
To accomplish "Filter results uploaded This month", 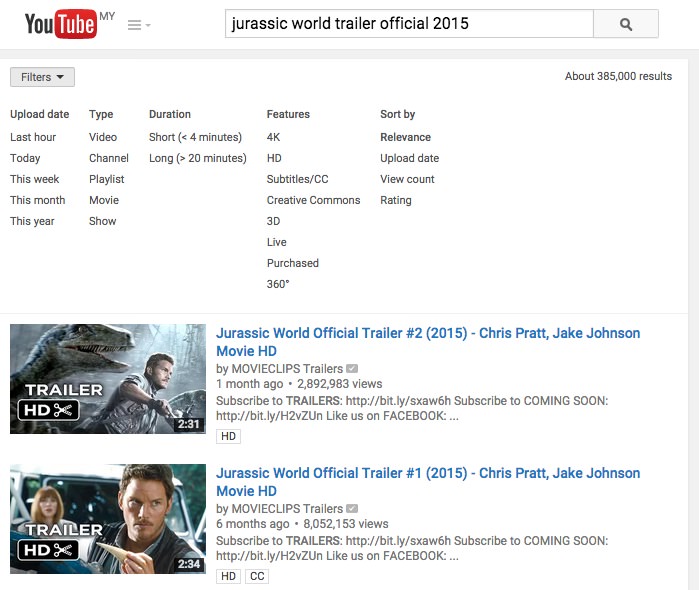I will pos(37,200).
